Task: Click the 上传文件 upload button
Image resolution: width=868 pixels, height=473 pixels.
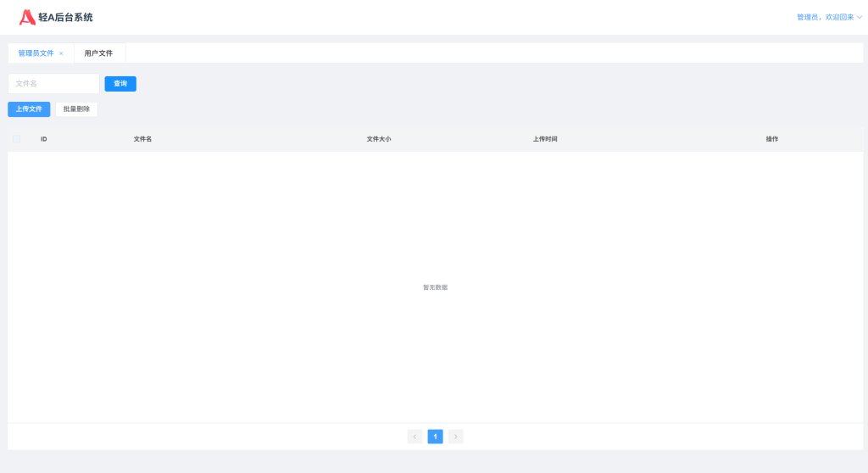Action: click(x=29, y=109)
